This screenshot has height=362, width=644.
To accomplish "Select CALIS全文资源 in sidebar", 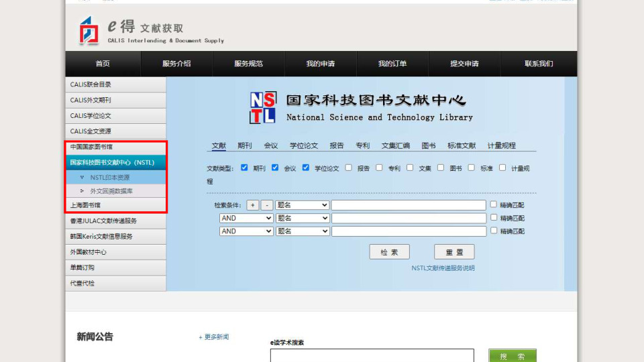I will point(116,131).
